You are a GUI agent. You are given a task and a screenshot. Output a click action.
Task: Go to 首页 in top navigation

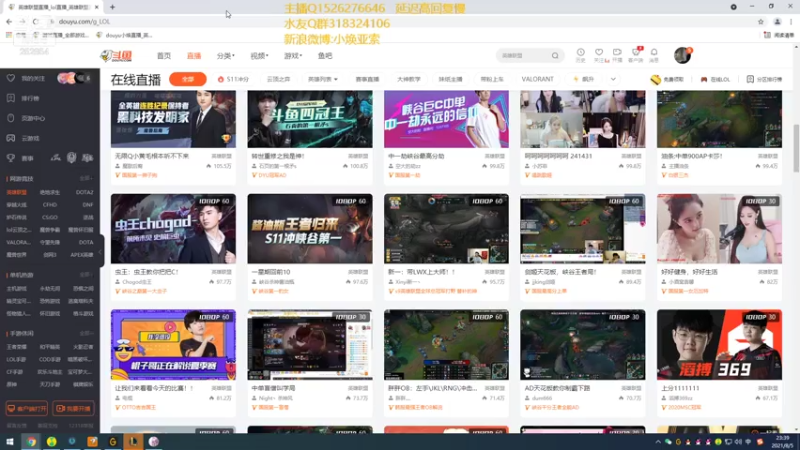[164, 56]
